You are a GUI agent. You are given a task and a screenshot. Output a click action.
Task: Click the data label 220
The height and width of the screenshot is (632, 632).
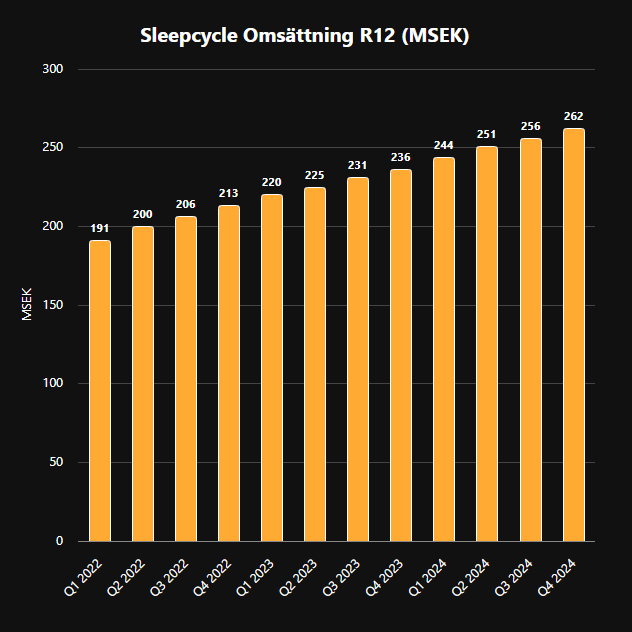[272, 183]
